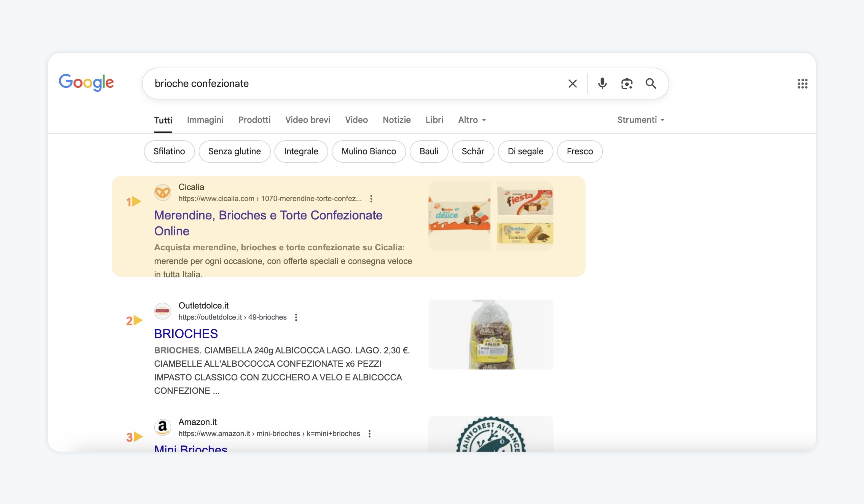Apply the Fresco filter chip
The height and width of the screenshot is (504, 864).
[x=579, y=152]
